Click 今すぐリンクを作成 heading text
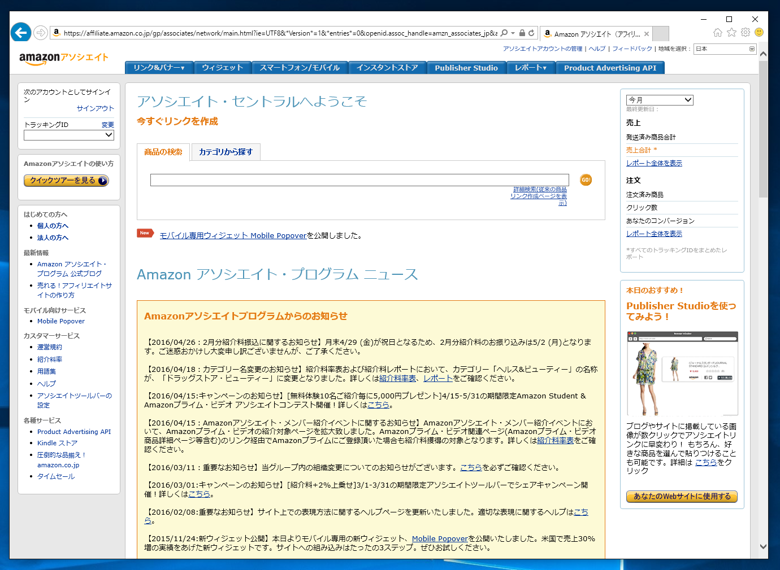Image resolution: width=780 pixels, height=570 pixels. click(x=178, y=121)
